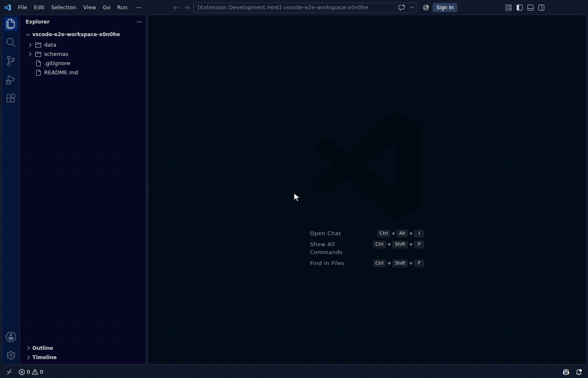588x378 pixels.
Task: Go back using the left arrow
Action: click(x=176, y=8)
